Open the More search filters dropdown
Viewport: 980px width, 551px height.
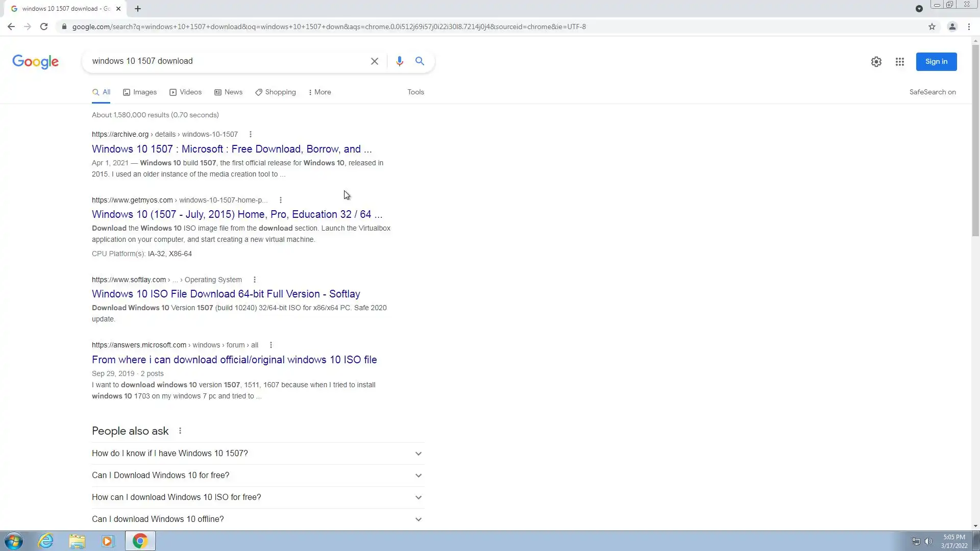[320, 92]
